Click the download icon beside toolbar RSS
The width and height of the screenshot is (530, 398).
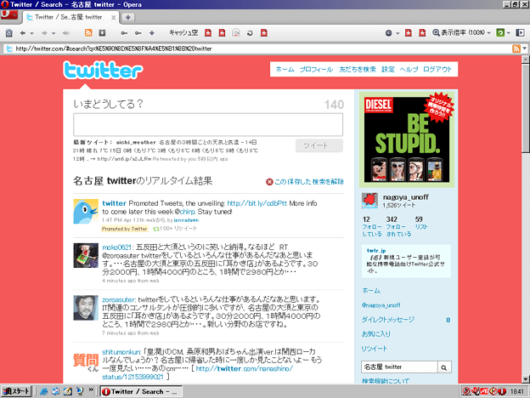click(102, 33)
